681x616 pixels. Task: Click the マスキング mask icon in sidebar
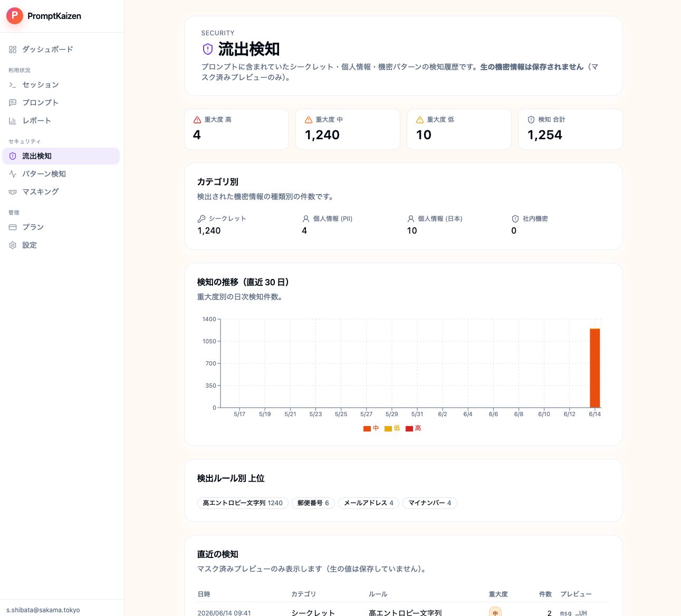coord(13,192)
